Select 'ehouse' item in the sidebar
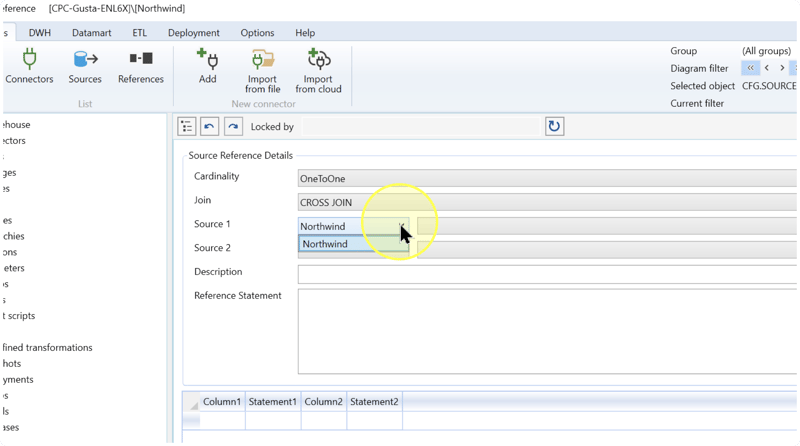Viewport: 800px width, 446px height. coord(16,125)
